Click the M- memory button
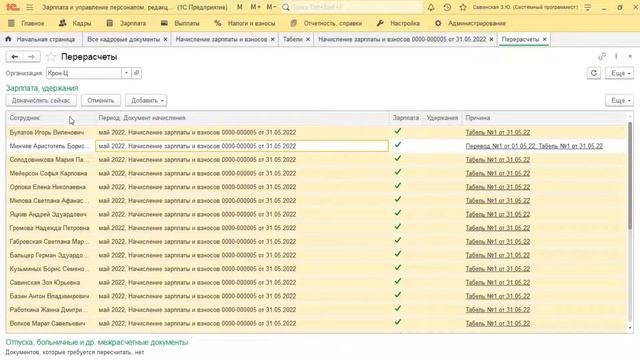Screen dimensions: 640x360 (x=271, y=7)
